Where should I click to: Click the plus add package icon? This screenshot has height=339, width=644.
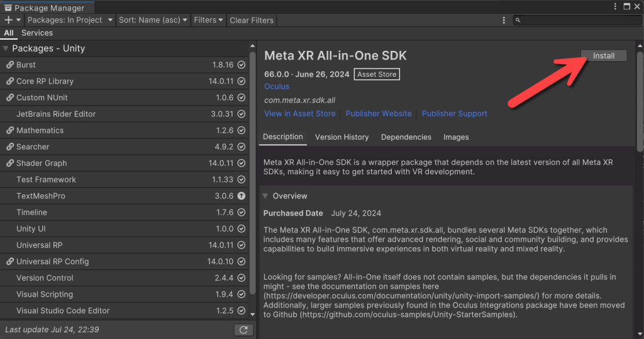pos(8,19)
